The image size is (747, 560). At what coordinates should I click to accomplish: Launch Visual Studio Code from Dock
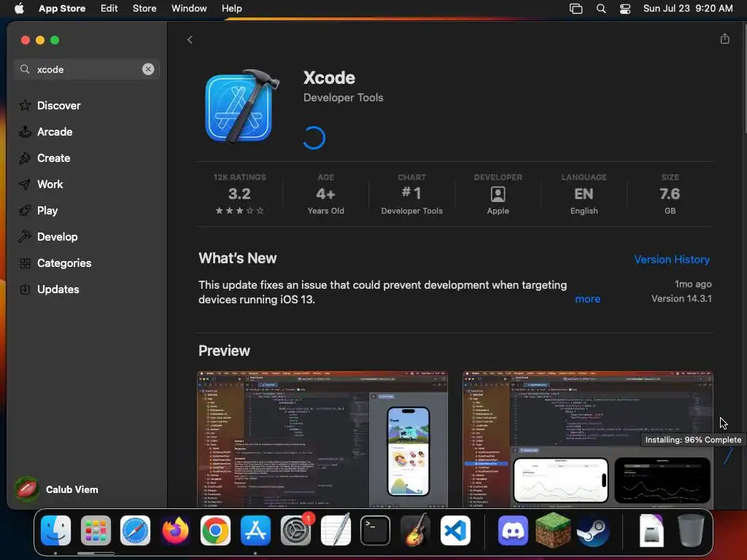(x=455, y=531)
